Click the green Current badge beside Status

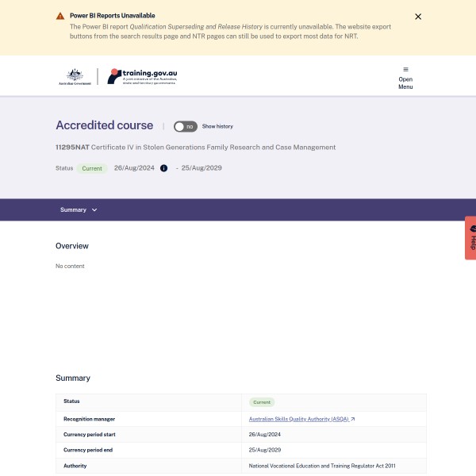92,168
